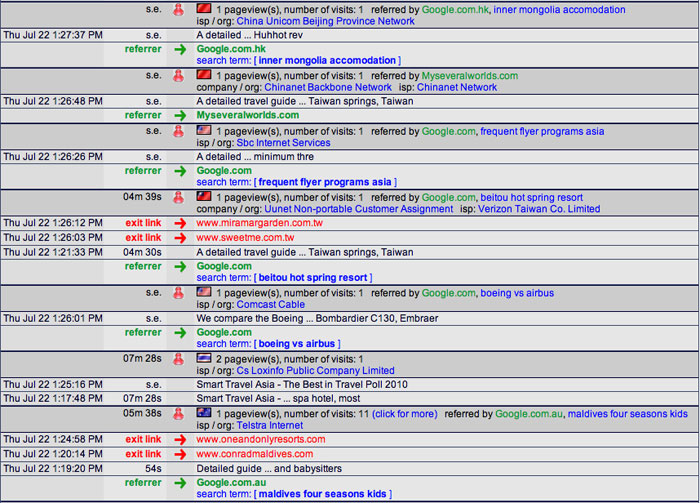The width and height of the screenshot is (700, 503).
Task: Click visitor icon in the Comcast Cable row
Action: point(178,294)
